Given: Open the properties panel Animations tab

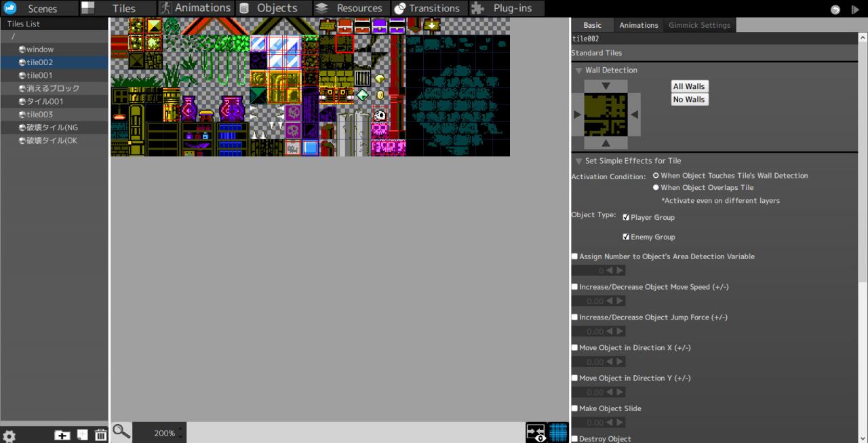Looking at the screenshot, I should pyautogui.click(x=639, y=25).
